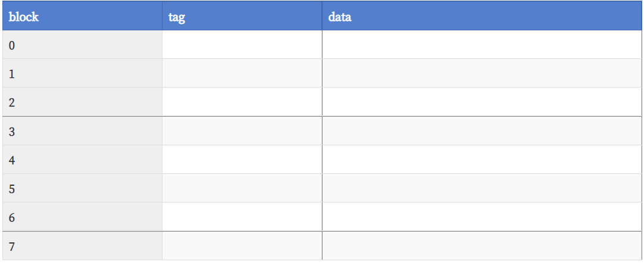Select the tag cell for block 2
This screenshot has height=265, width=644.
pyautogui.click(x=242, y=102)
